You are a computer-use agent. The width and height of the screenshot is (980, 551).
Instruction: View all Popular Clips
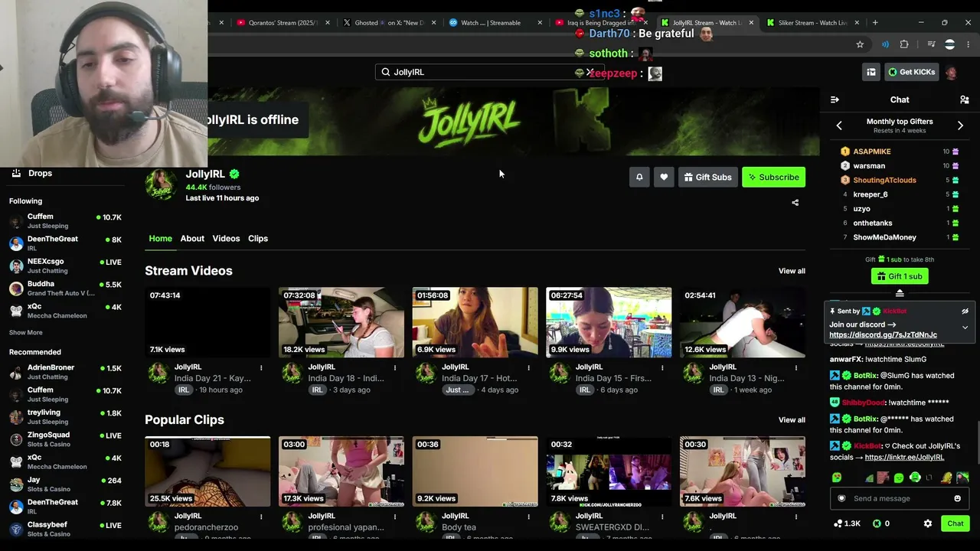click(792, 420)
